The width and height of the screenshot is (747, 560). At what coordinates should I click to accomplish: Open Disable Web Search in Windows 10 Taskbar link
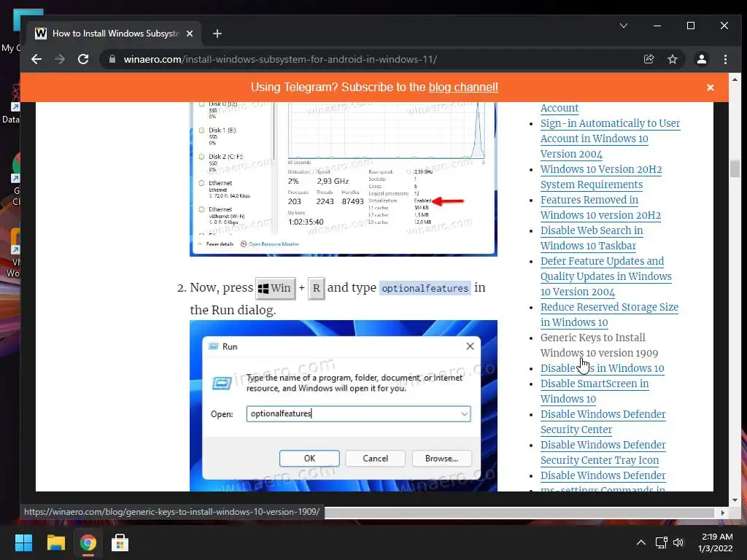pos(591,238)
